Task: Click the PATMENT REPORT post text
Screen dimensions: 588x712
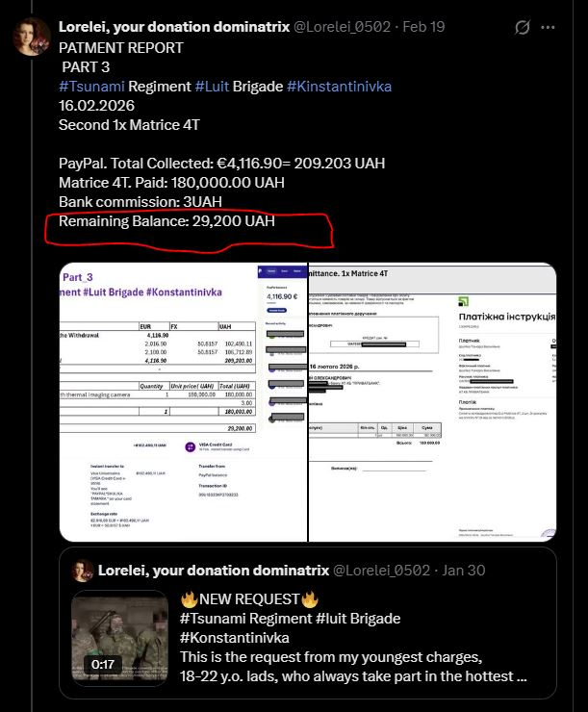Action: click(121, 48)
